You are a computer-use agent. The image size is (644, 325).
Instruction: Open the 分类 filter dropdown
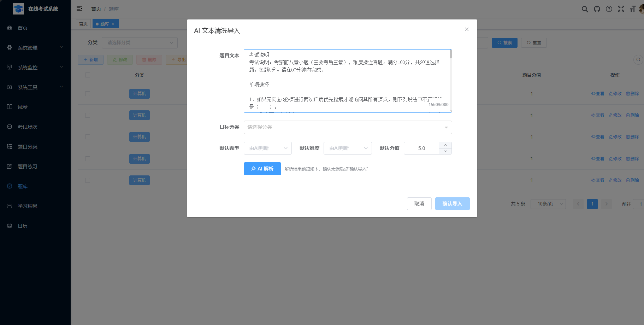coord(140,43)
